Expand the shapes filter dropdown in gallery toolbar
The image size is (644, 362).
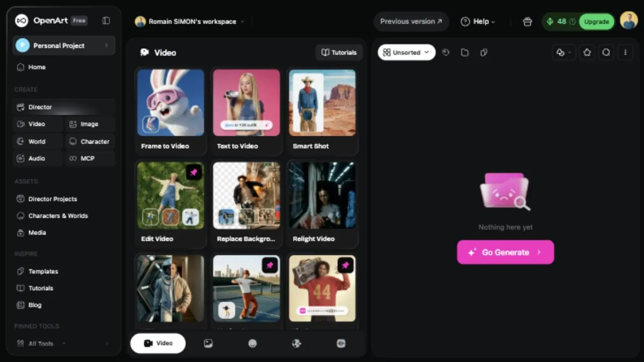coord(565,52)
